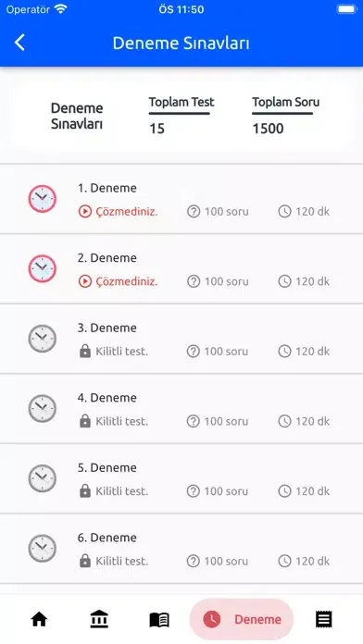Open the receipt list icon tab
The width and height of the screenshot is (363, 644).
tap(323, 619)
